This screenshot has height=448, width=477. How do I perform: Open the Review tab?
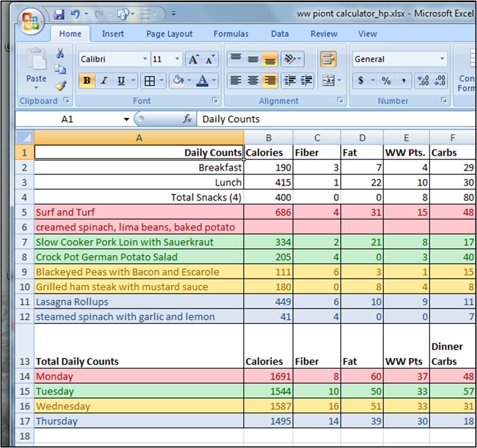324,34
